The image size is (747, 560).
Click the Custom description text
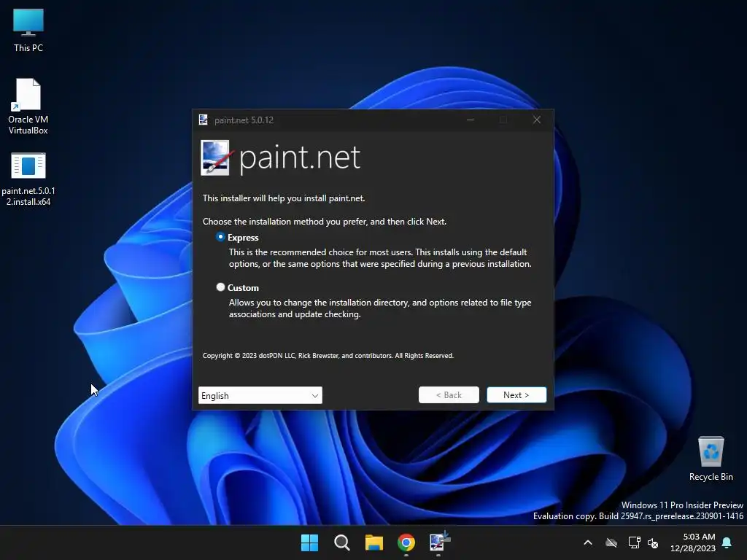click(x=380, y=308)
